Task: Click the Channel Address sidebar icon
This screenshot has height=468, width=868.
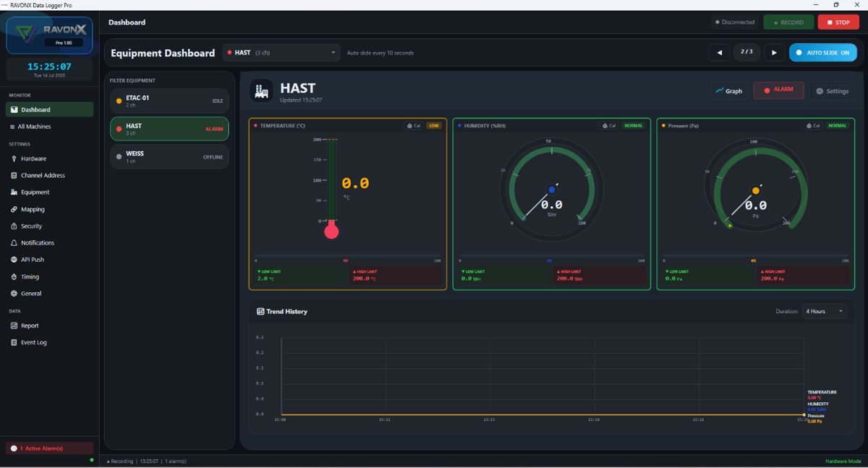Action: coord(14,175)
